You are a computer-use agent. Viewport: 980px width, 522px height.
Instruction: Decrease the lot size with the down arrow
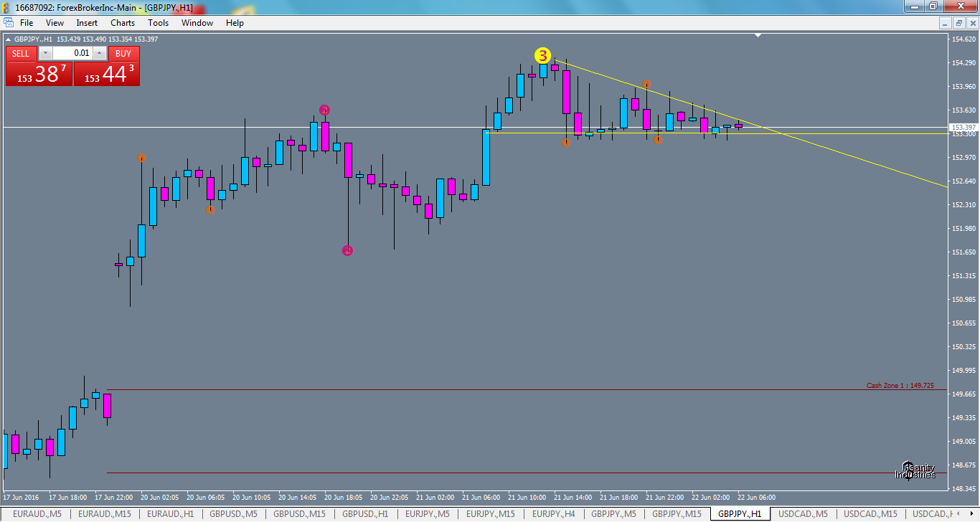(x=44, y=53)
